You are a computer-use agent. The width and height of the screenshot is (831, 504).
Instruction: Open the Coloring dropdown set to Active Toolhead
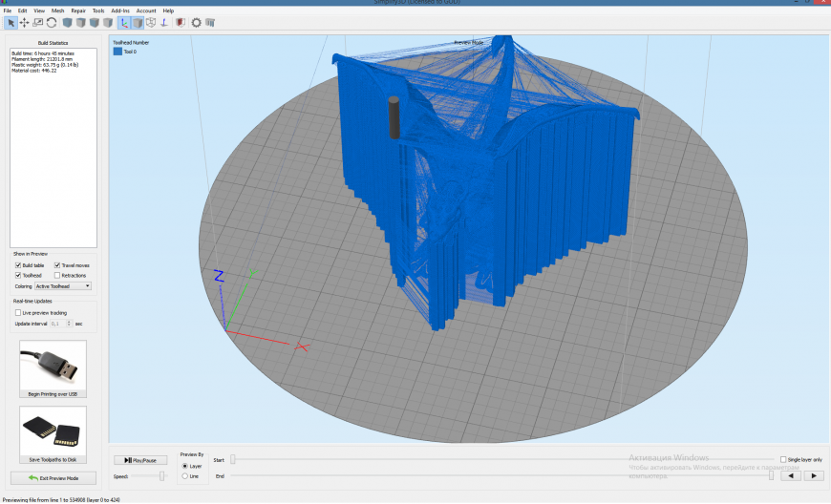[x=63, y=285]
